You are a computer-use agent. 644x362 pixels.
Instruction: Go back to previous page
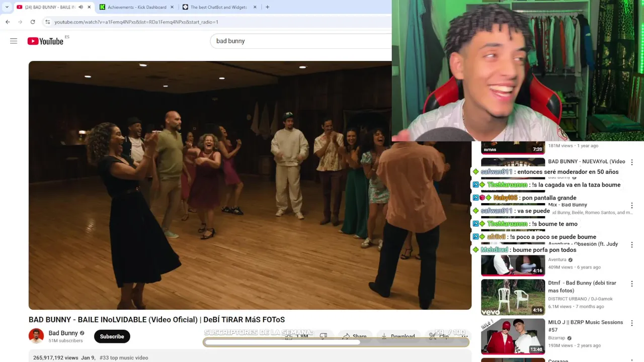point(8,22)
